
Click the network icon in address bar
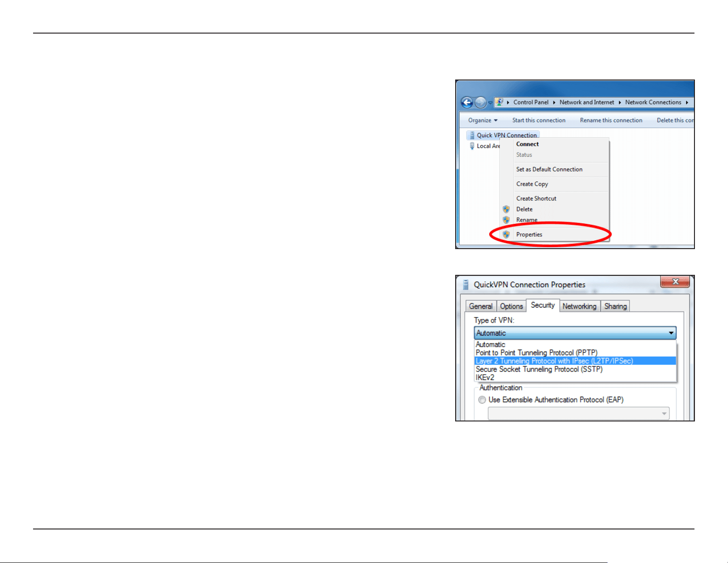[499, 102]
